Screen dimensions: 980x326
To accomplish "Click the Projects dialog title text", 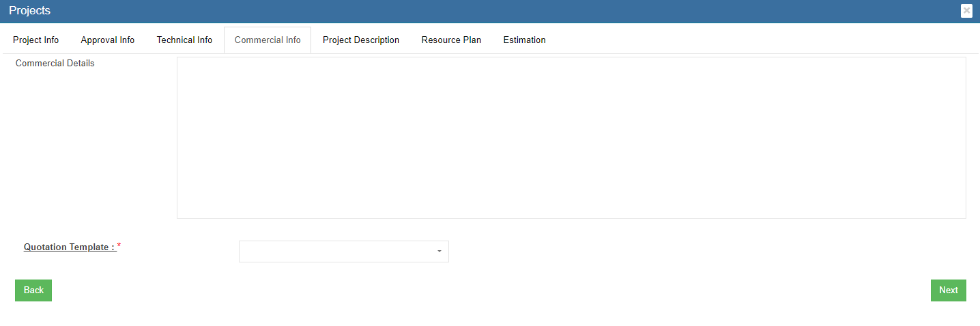I will tap(29, 11).
